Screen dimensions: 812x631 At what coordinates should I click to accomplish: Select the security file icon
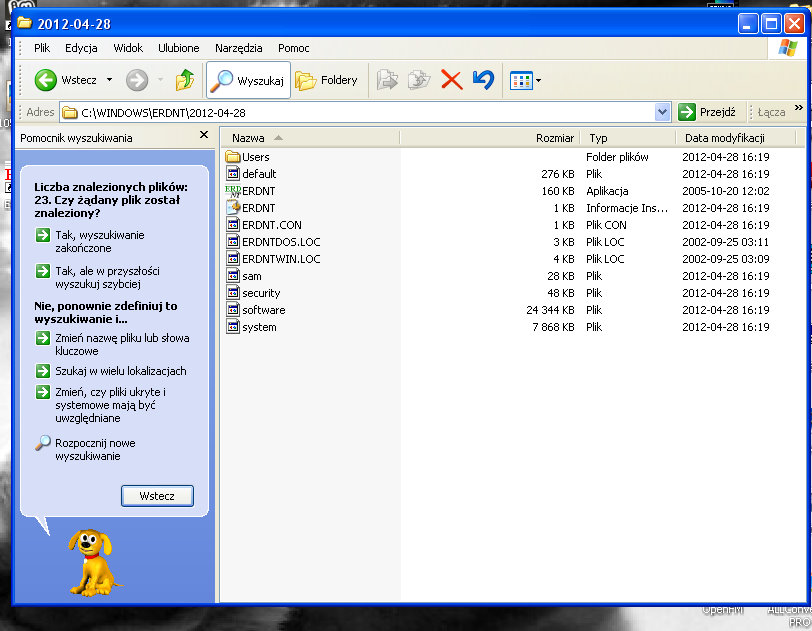tap(233, 293)
